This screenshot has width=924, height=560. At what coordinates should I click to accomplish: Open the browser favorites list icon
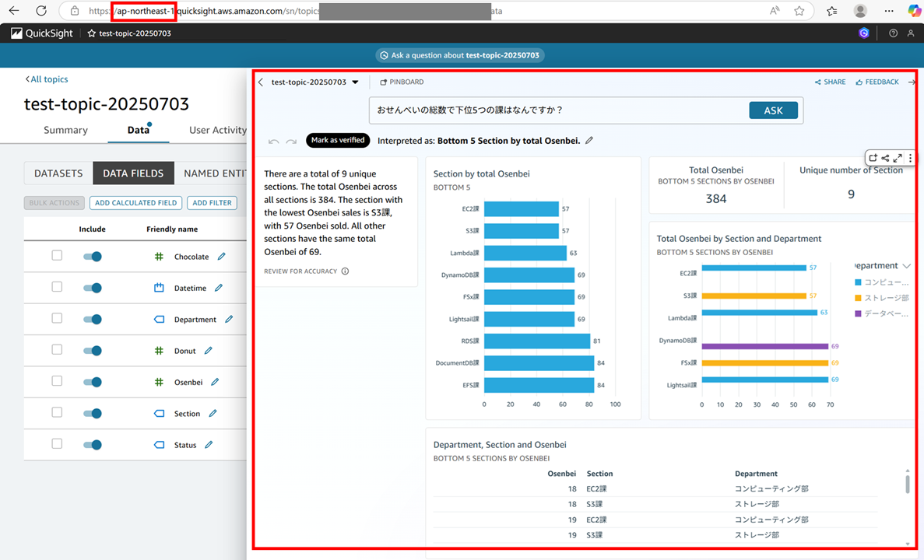pos(831,11)
